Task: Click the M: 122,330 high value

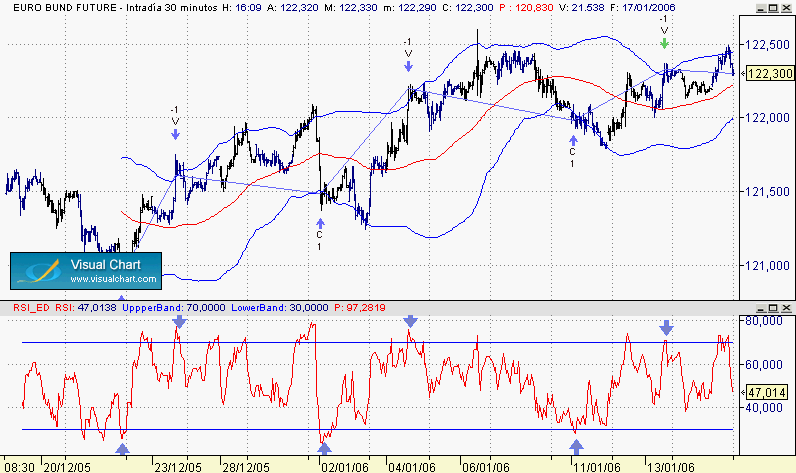Action: [x=352, y=8]
